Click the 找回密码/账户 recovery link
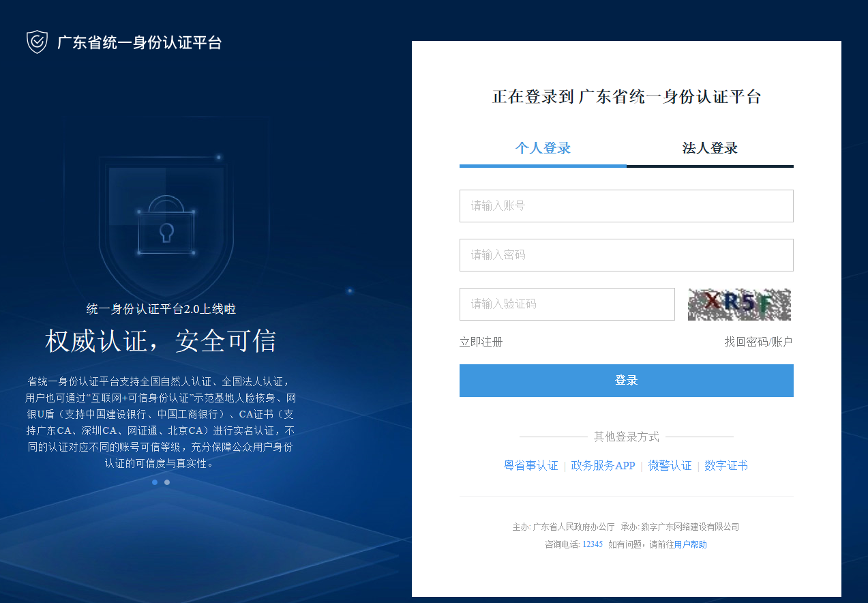 [758, 342]
